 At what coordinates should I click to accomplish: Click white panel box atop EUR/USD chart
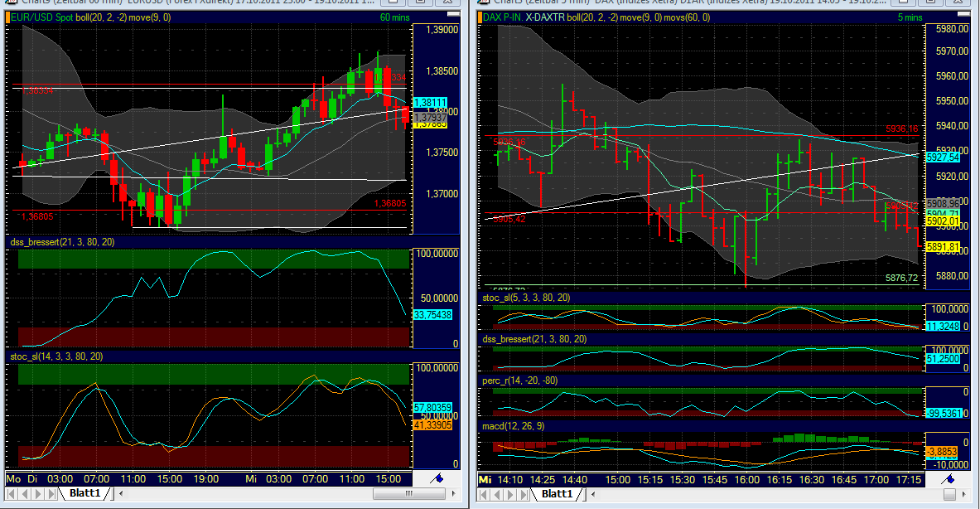pyautogui.click(x=451, y=12)
